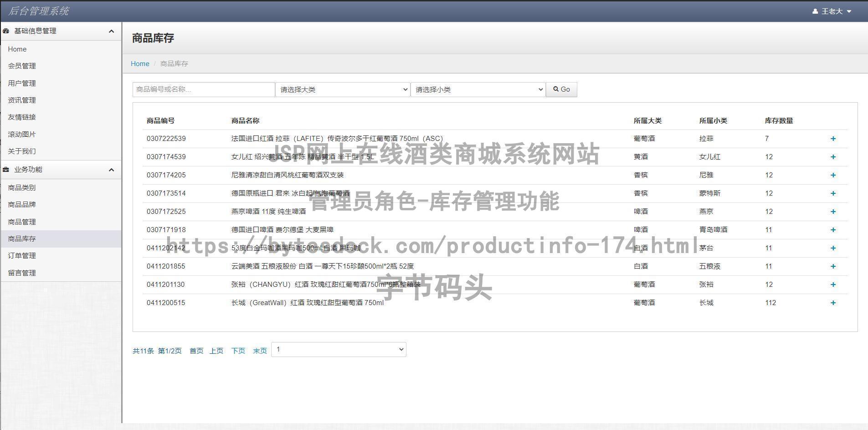The image size is (868, 430).
Task: Add stock for product 0307171918
Action: tap(833, 230)
